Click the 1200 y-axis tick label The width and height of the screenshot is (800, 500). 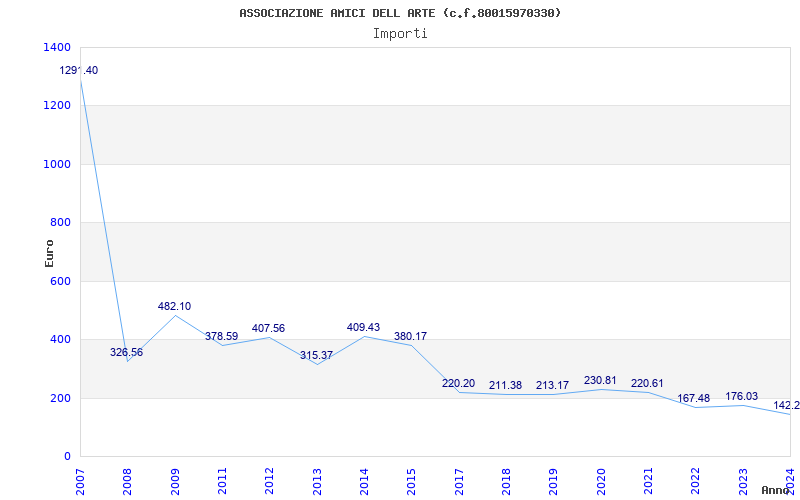(58, 105)
